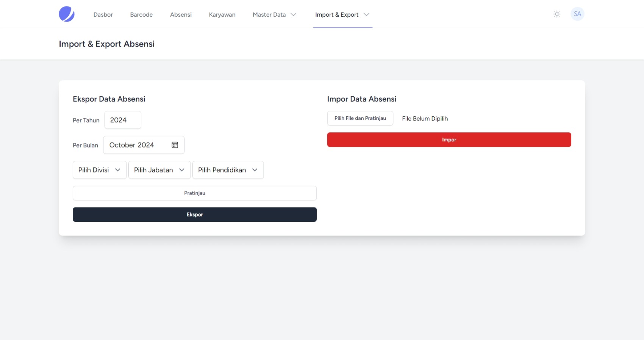Open the SA user avatar menu
644x340 pixels.
pyautogui.click(x=577, y=14)
